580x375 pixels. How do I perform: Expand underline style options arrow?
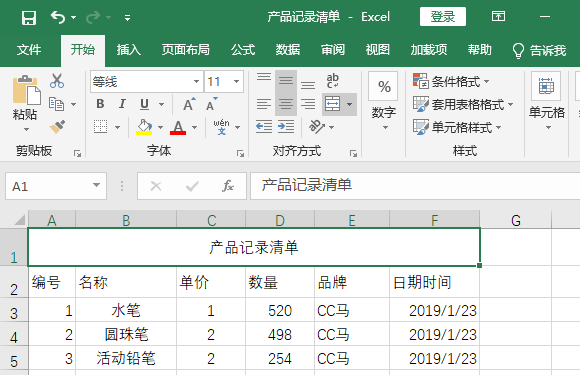(x=162, y=105)
